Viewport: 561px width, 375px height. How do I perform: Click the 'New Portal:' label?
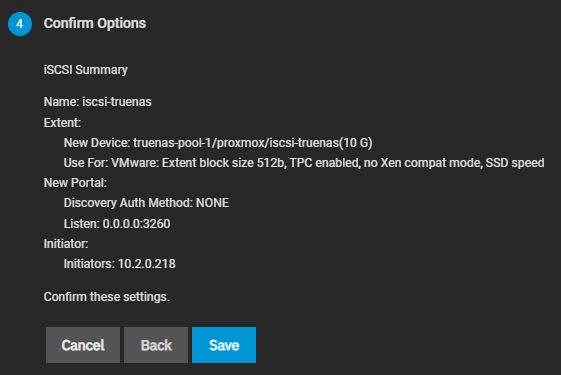75,183
